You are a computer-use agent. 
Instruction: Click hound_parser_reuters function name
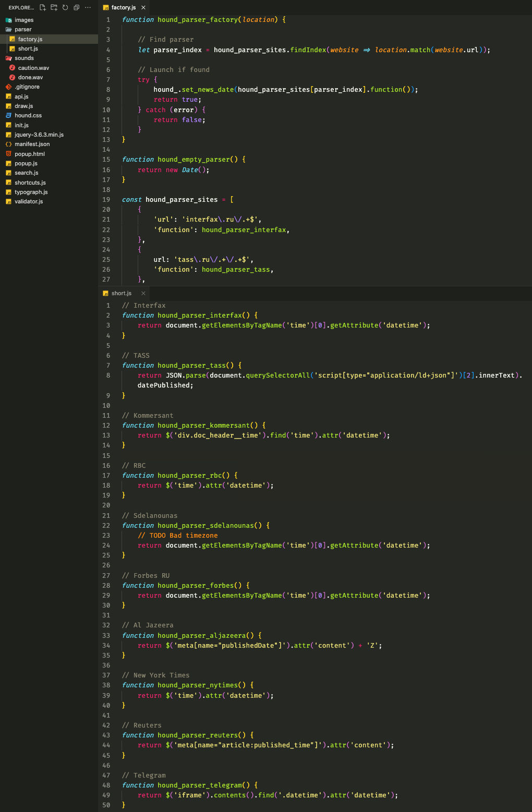[x=198, y=735]
